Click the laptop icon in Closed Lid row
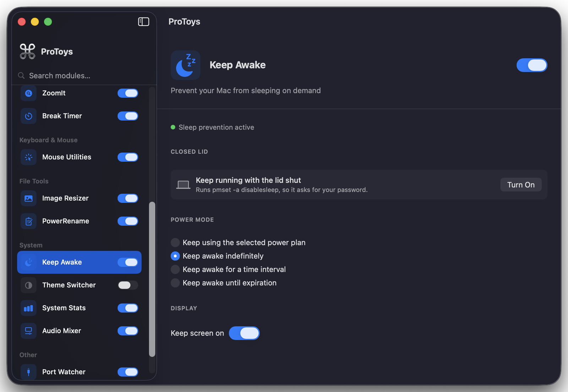 (x=183, y=185)
